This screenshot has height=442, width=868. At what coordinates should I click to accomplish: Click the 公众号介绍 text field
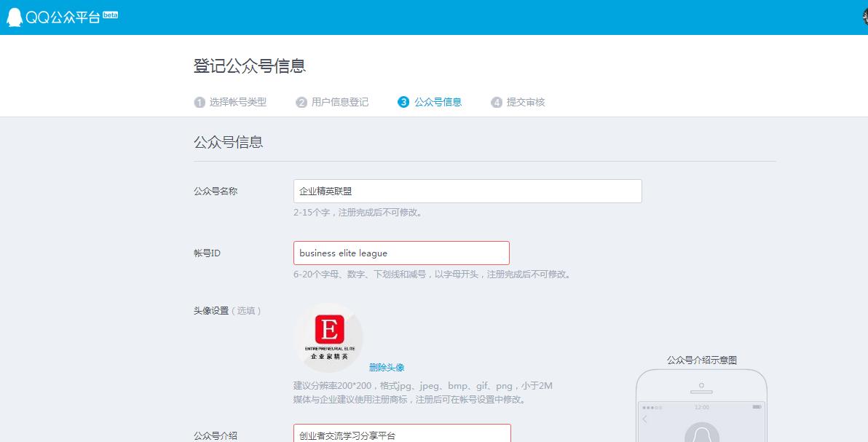coord(401,435)
